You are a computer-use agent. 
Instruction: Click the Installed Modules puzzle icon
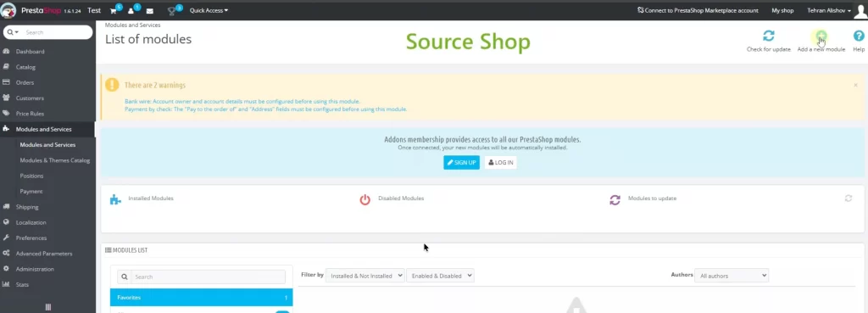[x=115, y=200]
